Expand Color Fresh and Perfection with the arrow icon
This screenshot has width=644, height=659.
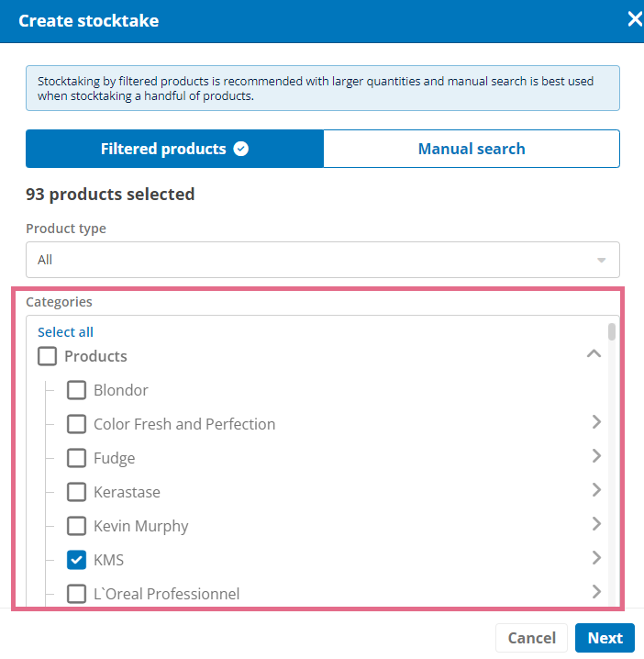pyautogui.click(x=596, y=422)
